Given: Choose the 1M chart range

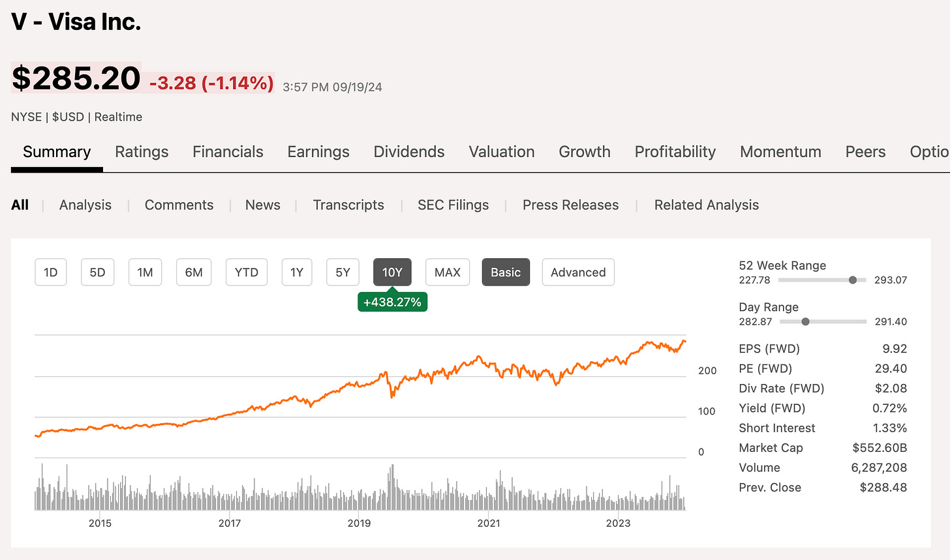Looking at the screenshot, I should click(145, 273).
